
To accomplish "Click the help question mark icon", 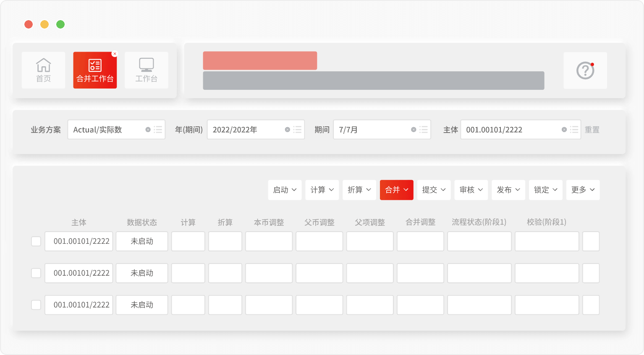I will (585, 70).
